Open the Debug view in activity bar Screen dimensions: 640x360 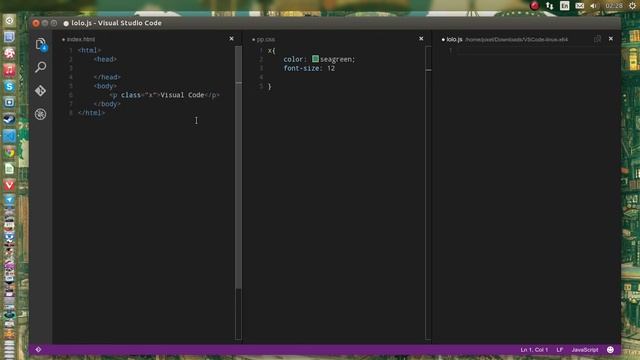pyautogui.click(x=40, y=114)
